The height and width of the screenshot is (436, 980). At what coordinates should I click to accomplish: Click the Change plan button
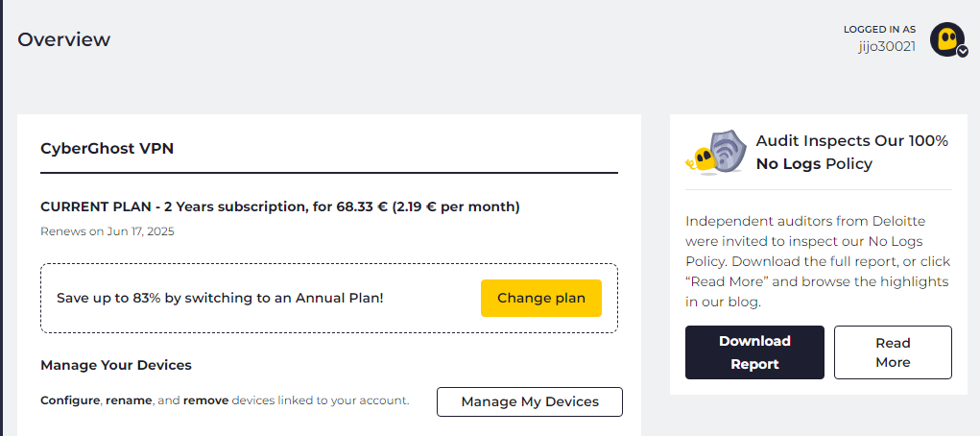tap(541, 298)
